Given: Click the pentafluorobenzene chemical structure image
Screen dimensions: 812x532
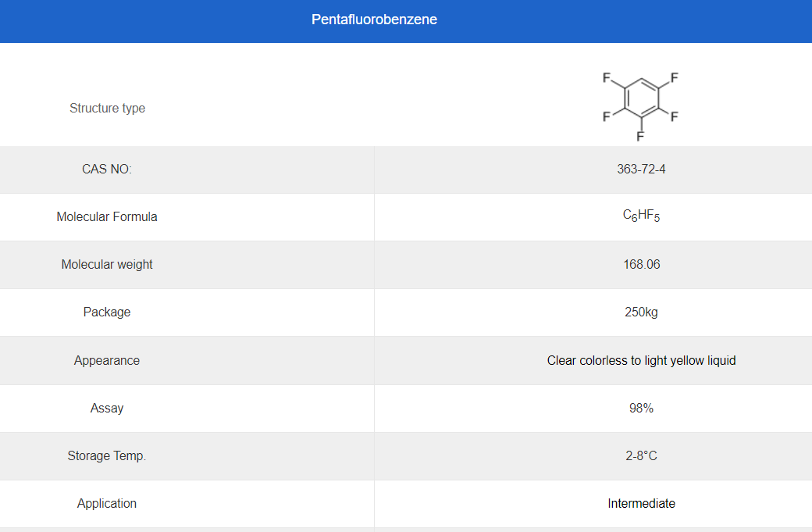Looking at the screenshot, I should point(640,105).
